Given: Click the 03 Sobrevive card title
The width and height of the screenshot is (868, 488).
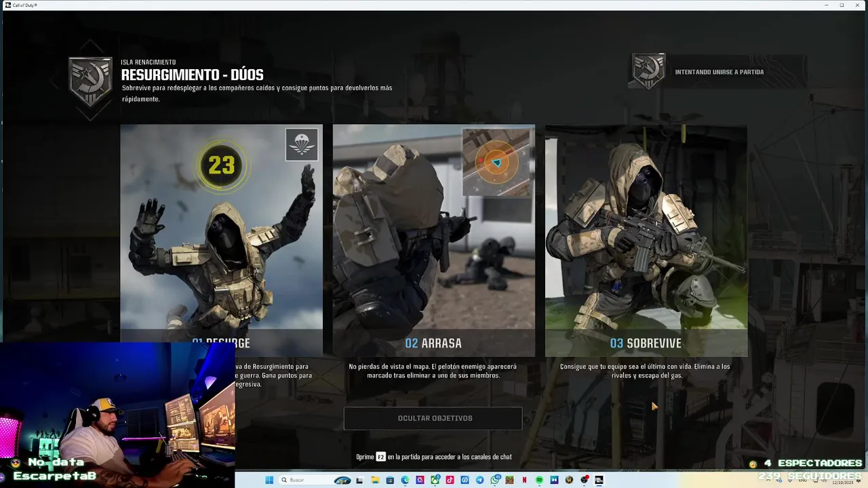Looking at the screenshot, I should pos(646,344).
